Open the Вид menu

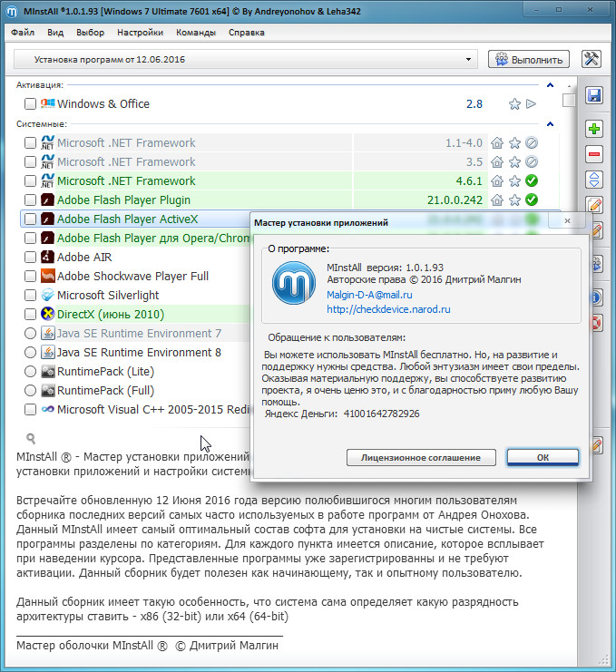pyautogui.click(x=55, y=33)
